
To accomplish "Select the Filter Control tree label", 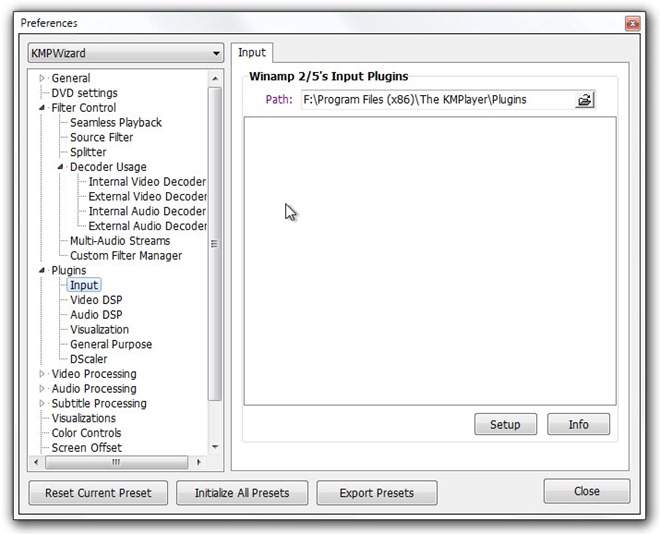I will (x=84, y=108).
